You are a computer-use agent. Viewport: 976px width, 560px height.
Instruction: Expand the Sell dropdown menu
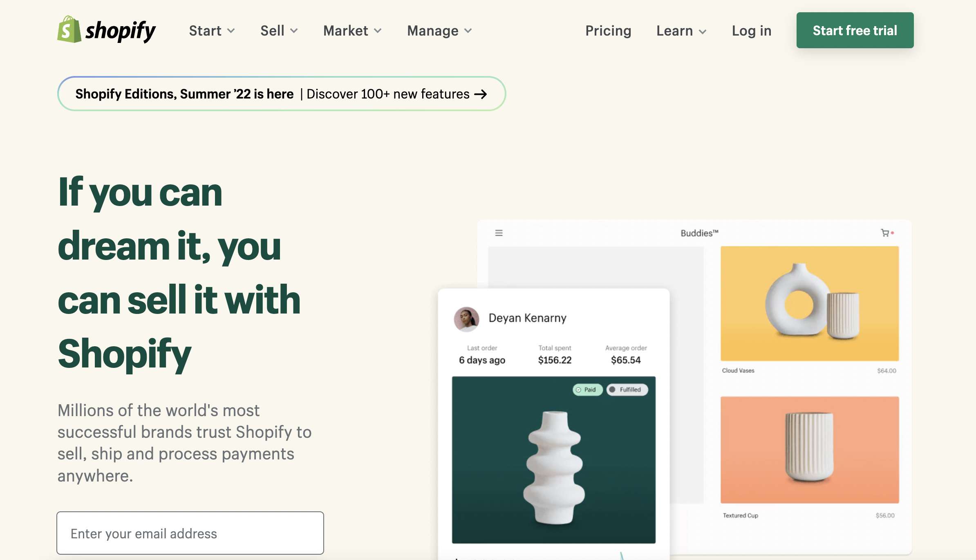279,31
